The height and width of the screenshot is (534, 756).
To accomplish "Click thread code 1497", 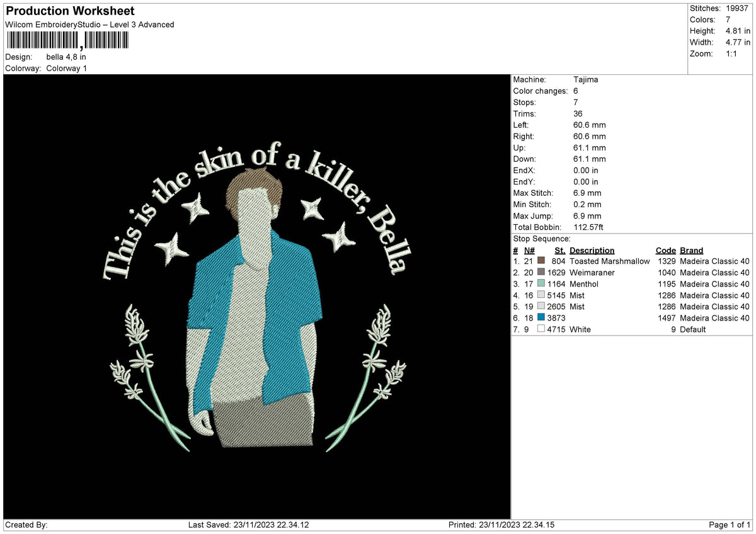I will [x=667, y=318].
